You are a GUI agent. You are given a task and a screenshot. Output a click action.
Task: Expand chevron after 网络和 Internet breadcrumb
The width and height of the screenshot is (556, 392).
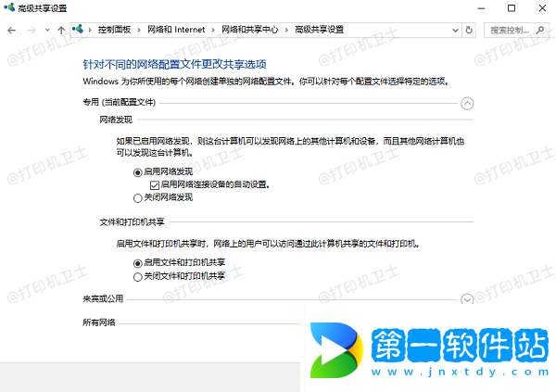tap(213, 31)
